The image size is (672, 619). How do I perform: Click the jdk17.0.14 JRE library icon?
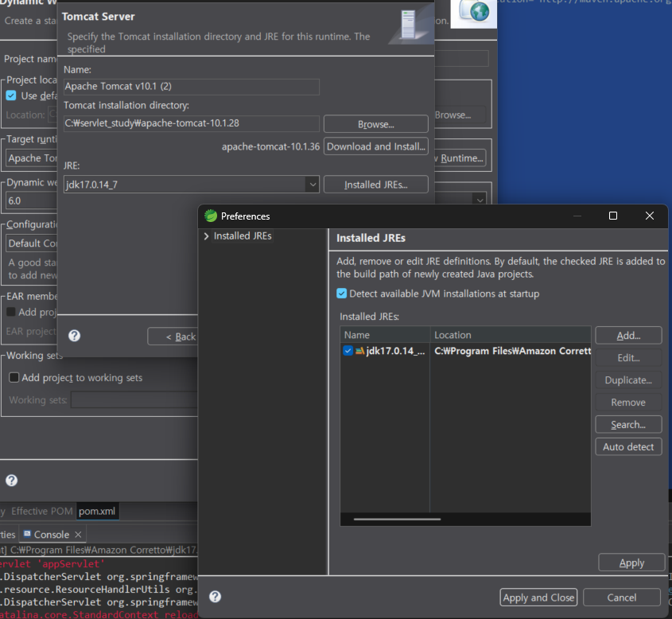click(360, 351)
